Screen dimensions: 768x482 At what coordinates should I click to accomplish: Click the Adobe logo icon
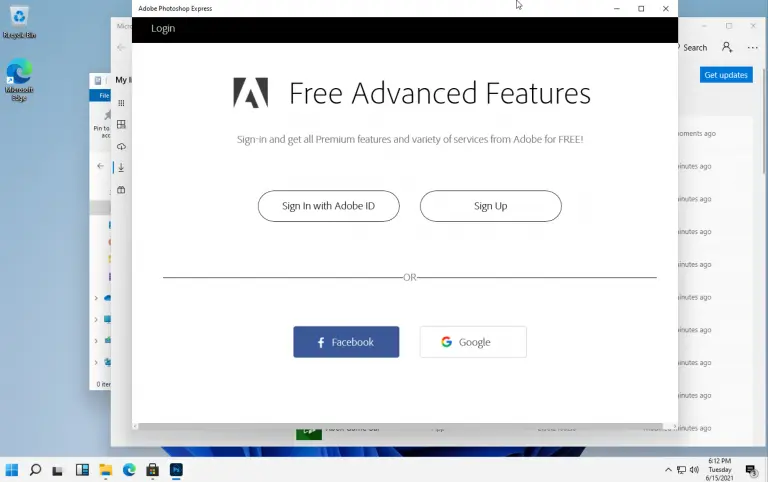coord(250,93)
